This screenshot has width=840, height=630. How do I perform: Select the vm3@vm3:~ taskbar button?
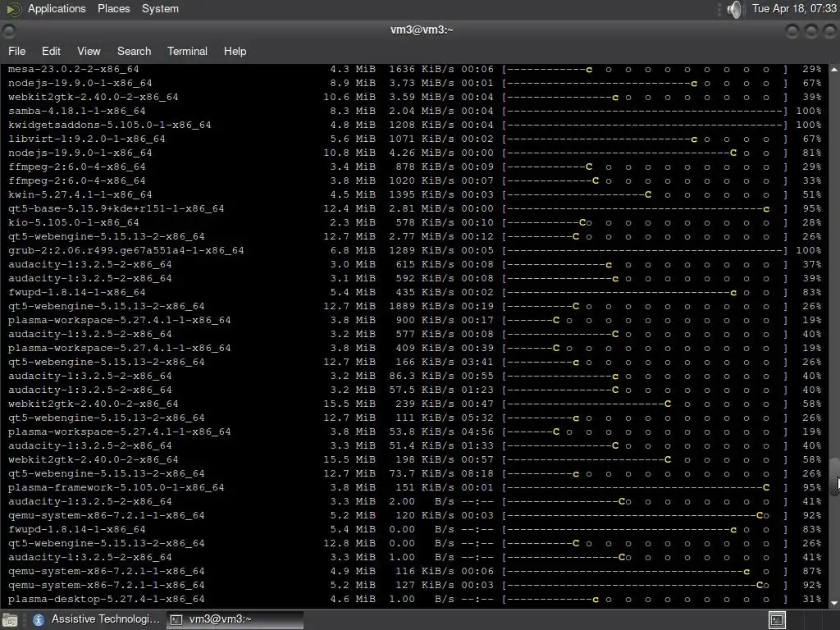(x=235, y=619)
